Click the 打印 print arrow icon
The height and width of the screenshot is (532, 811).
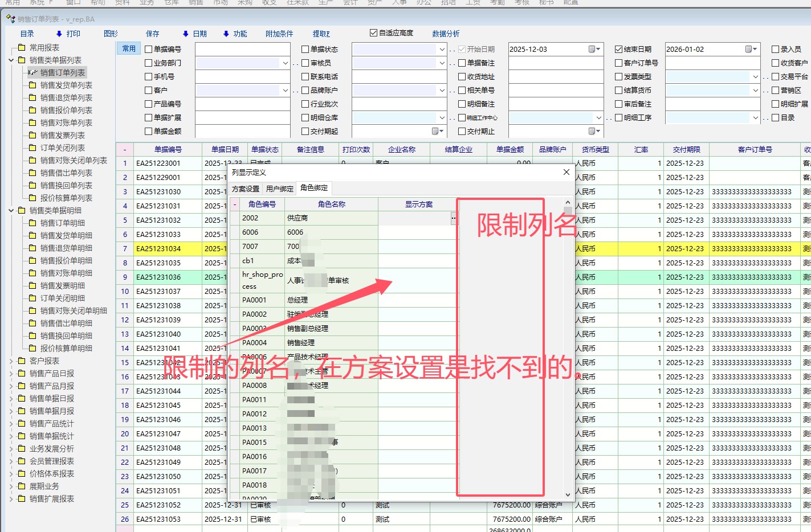tap(59, 34)
